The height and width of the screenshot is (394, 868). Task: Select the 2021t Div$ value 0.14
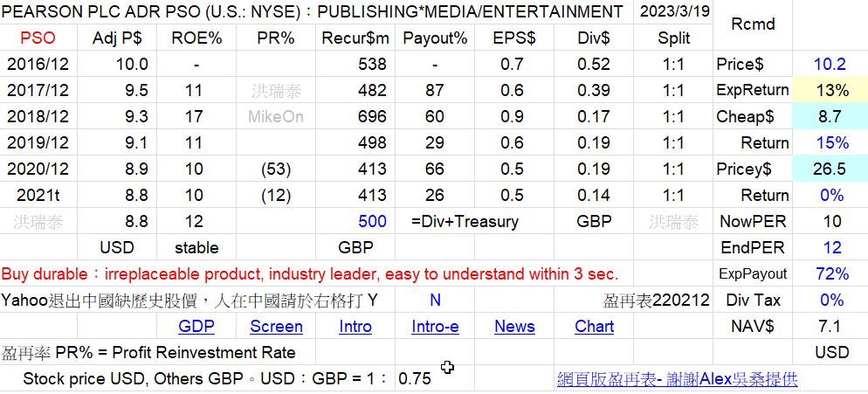pyautogui.click(x=594, y=195)
